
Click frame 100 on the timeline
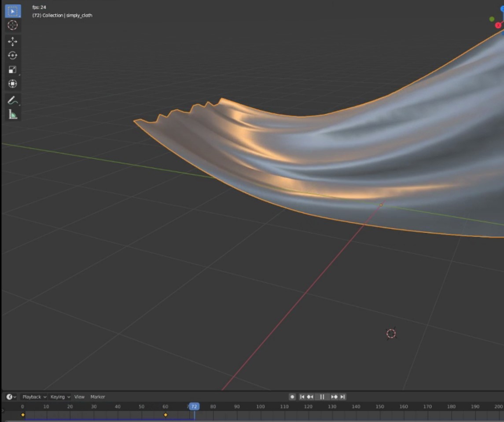click(x=261, y=407)
